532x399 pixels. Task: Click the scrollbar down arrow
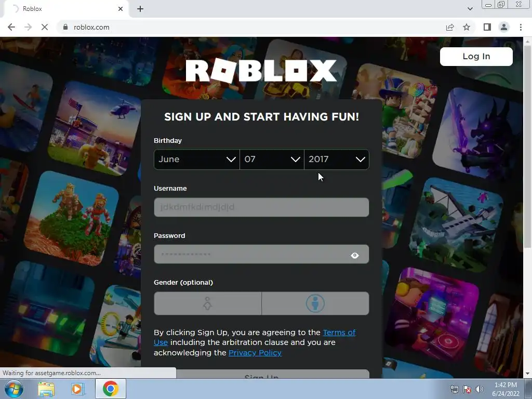point(527,374)
